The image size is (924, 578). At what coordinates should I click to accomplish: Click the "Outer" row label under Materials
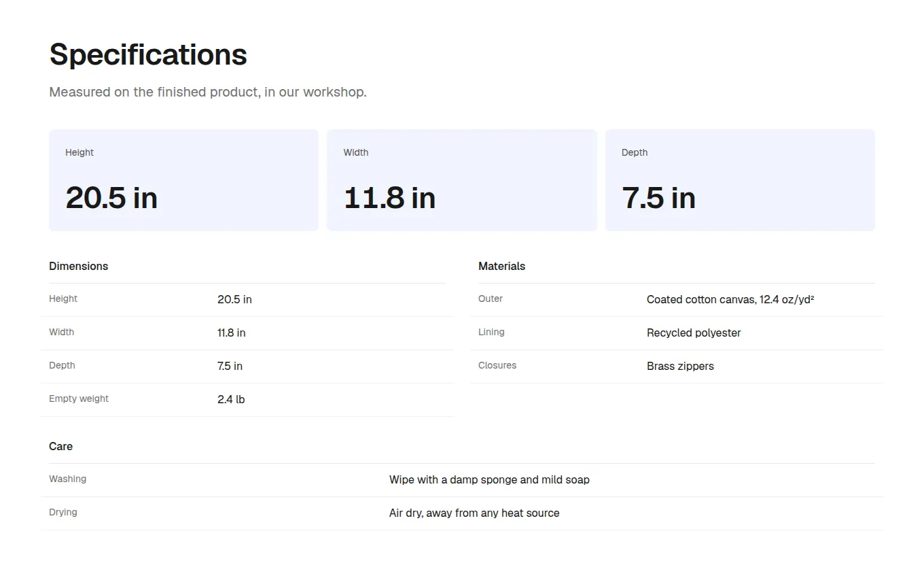(x=491, y=299)
